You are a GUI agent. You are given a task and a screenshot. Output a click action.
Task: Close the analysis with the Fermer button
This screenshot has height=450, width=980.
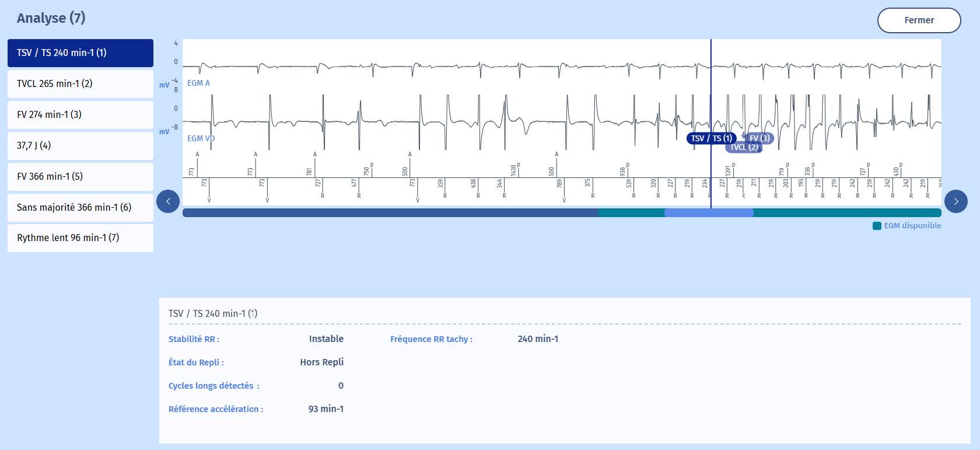tap(919, 20)
